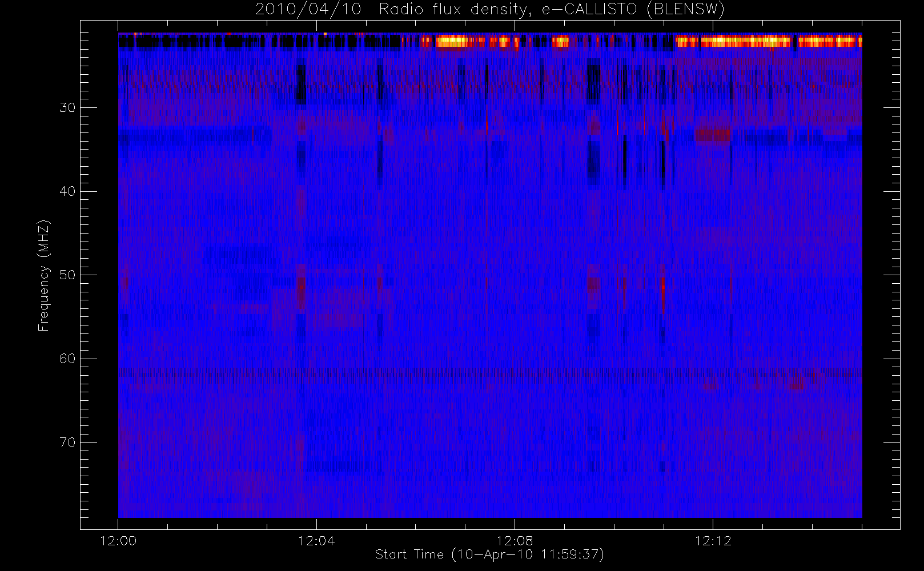Click the 'Frequency (MHZ)' axis label

[x=44, y=275]
